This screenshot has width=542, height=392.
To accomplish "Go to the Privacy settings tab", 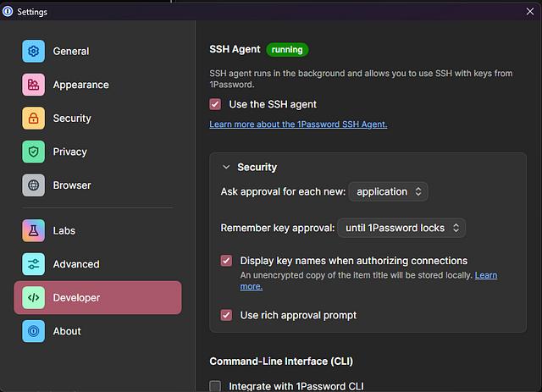I will 69,152.
